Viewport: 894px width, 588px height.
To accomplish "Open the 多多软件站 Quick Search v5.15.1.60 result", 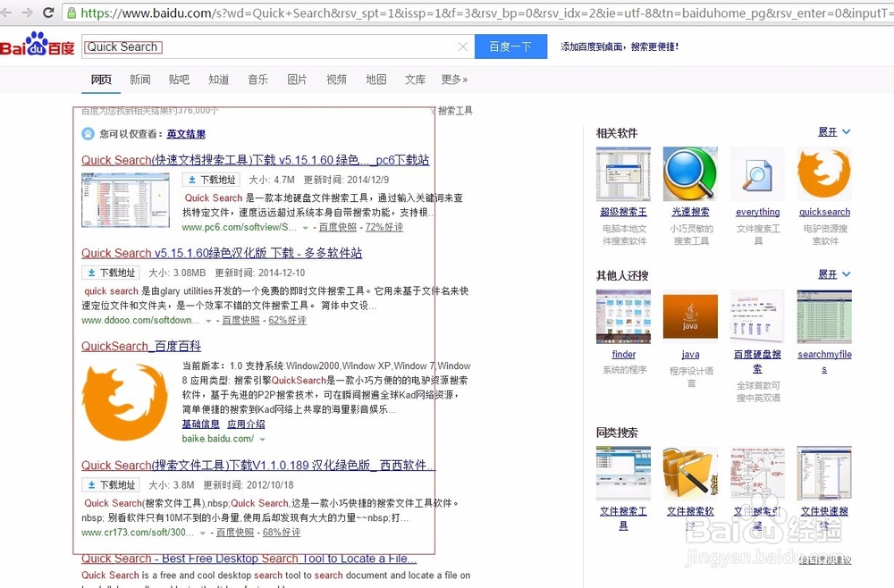I will point(222,253).
